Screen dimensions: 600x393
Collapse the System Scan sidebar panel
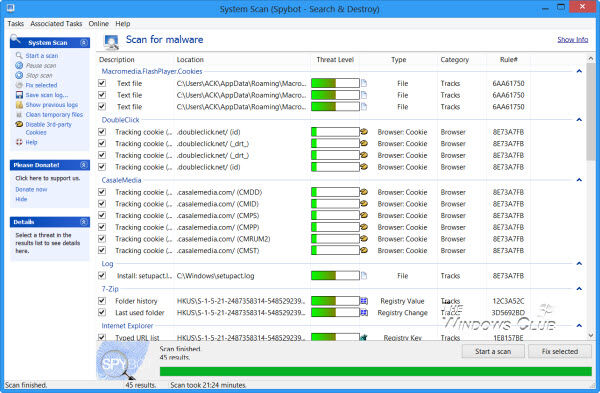pos(83,42)
